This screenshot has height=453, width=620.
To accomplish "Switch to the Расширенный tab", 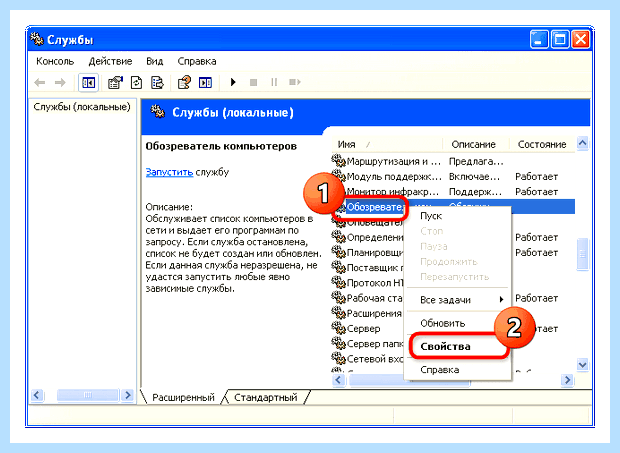I will [x=183, y=397].
